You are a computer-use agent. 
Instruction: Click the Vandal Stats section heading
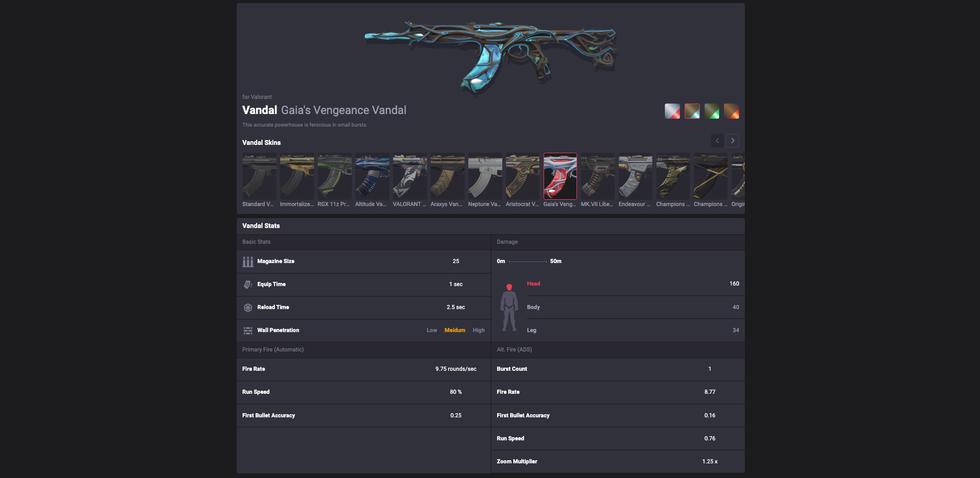click(x=261, y=226)
